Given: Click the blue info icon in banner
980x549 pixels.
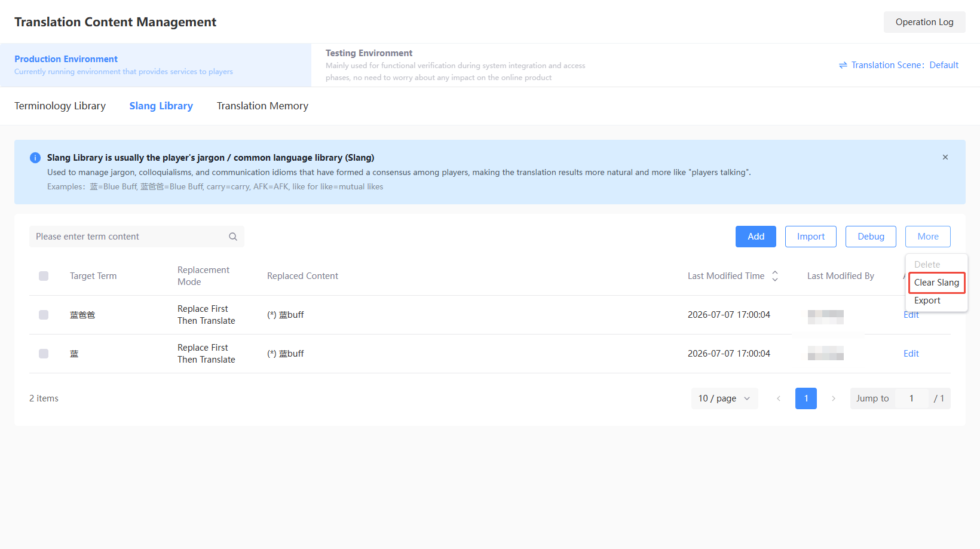Looking at the screenshot, I should [x=35, y=158].
